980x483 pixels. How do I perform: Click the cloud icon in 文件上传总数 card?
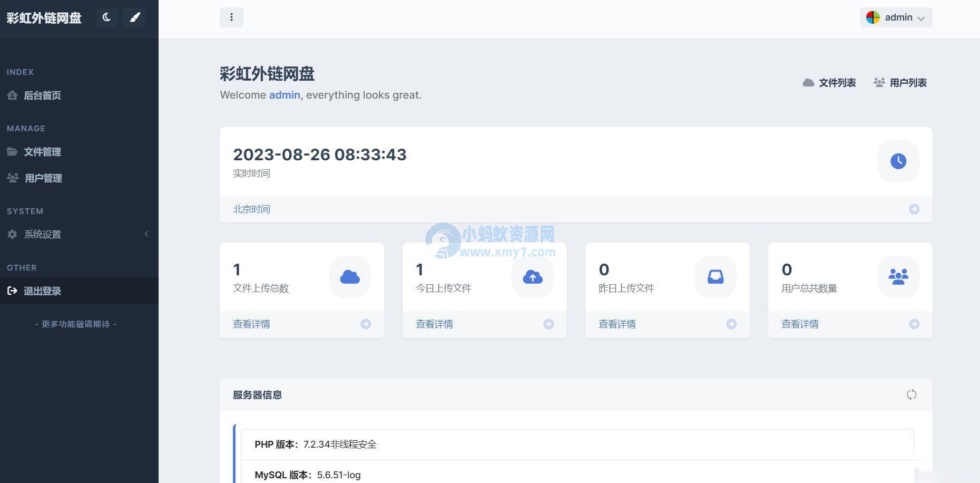pos(350,277)
